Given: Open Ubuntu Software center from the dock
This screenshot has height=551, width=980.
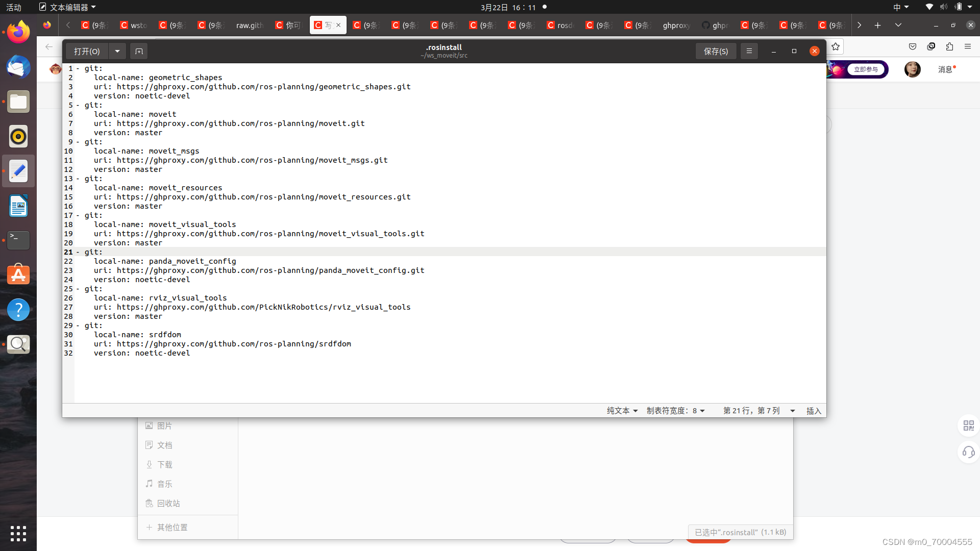Looking at the screenshot, I should [x=18, y=275].
